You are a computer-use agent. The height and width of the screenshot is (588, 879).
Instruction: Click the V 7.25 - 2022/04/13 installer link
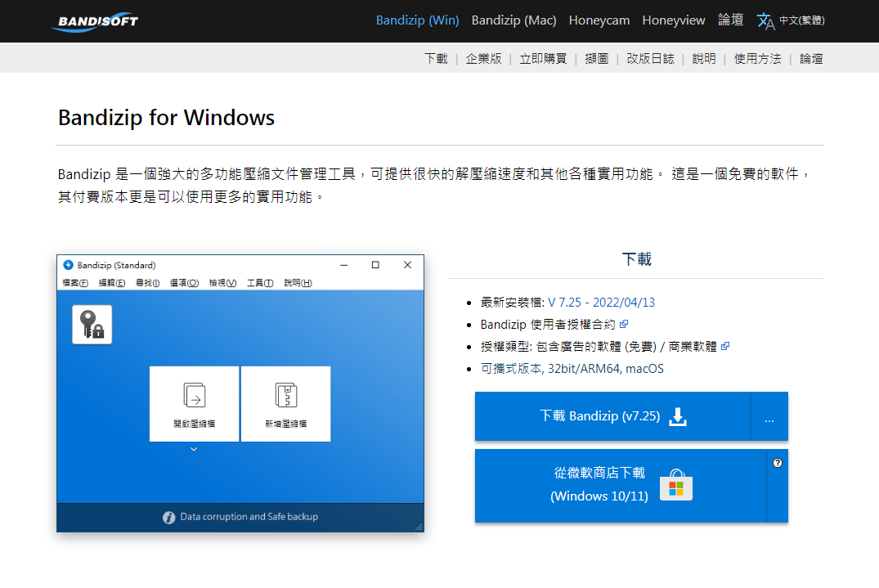[602, 303]
